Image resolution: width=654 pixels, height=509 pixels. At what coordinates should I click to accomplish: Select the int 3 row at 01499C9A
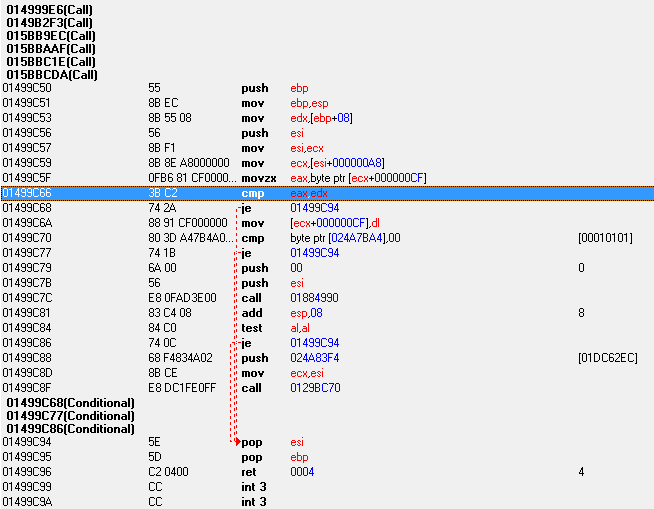(251, 501)
